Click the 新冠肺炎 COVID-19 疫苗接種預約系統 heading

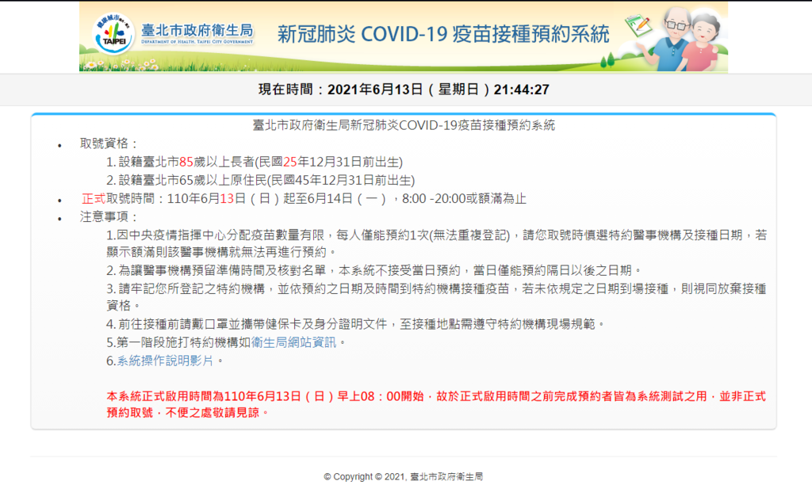tap(443, 34)
